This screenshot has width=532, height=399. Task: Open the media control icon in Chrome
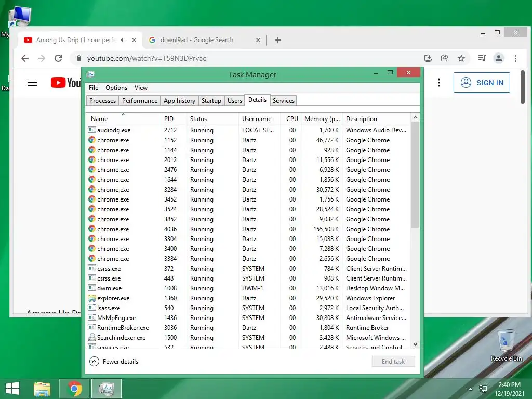[x=482, y=58]
